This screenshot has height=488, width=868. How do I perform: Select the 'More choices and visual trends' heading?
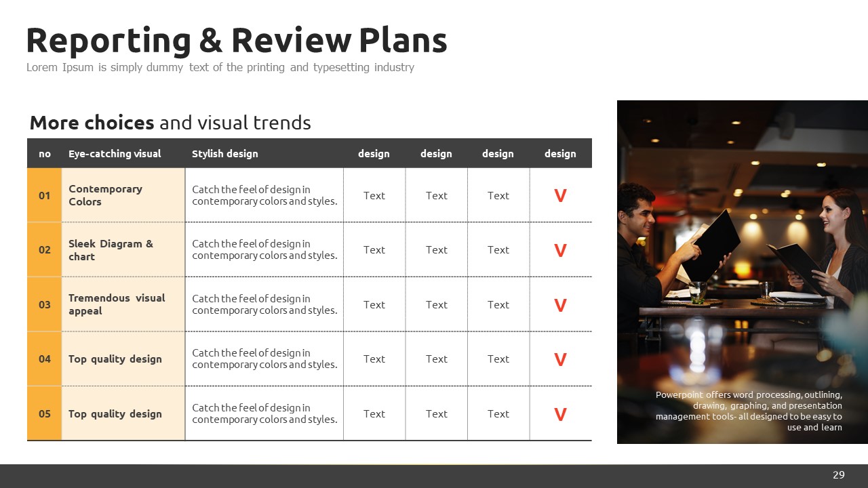point(170,123)
